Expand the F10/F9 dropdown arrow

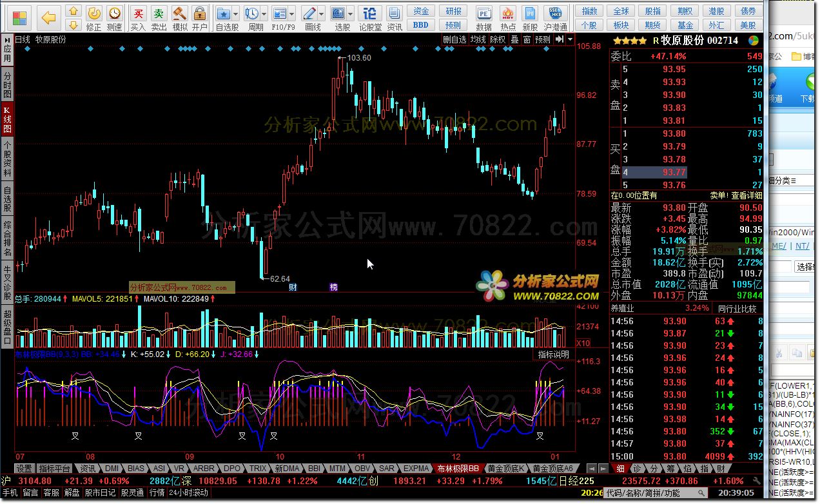click(x=293, y=14)
